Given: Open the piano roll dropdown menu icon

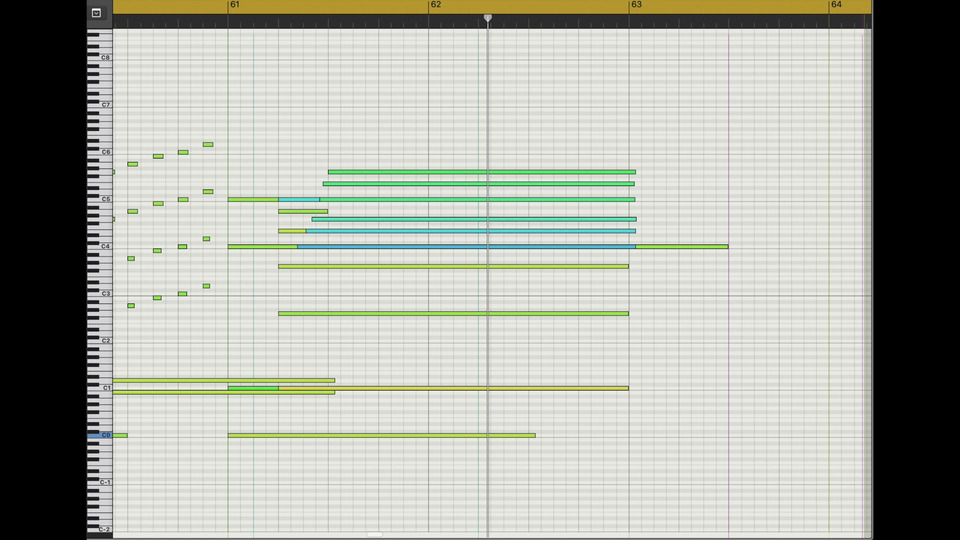Looking at the screenshot, I should pyautogui.click(x=96, y=13).
